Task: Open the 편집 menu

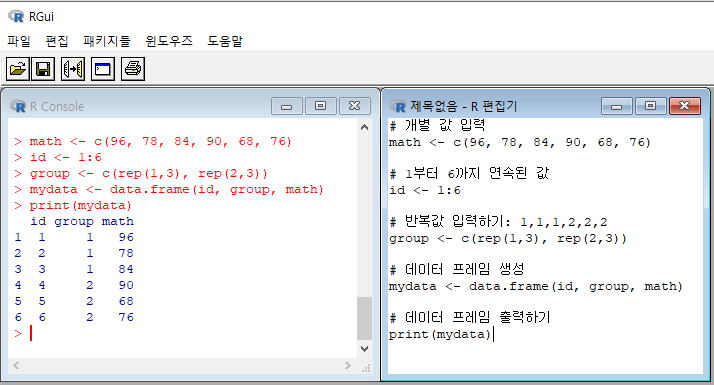Action: click(57, 41)
